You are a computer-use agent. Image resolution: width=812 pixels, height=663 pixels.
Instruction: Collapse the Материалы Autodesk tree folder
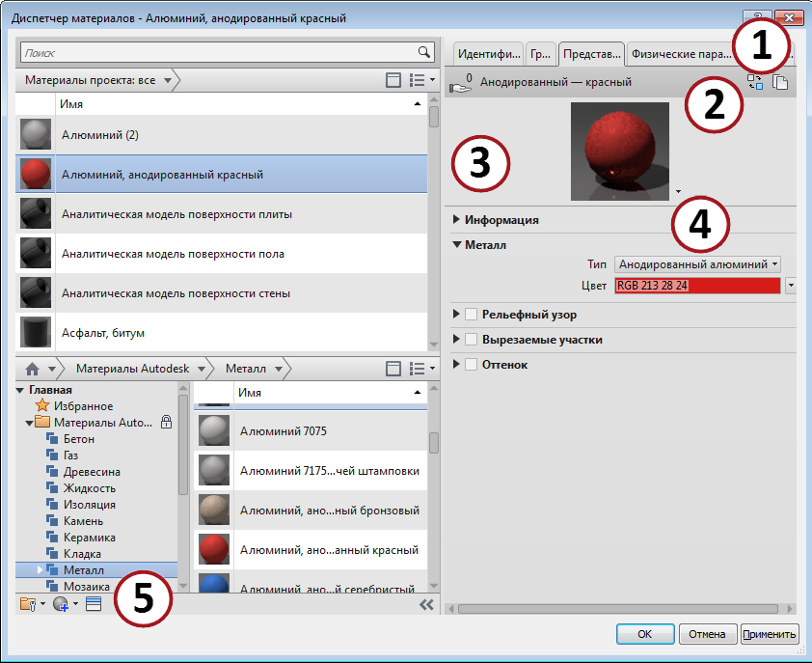pyautogui.click(x=29, y=423)
